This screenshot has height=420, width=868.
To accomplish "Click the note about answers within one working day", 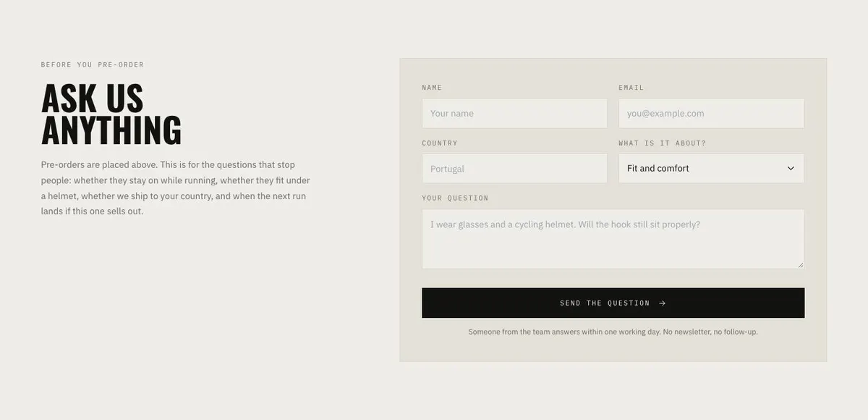I will 613,332.
